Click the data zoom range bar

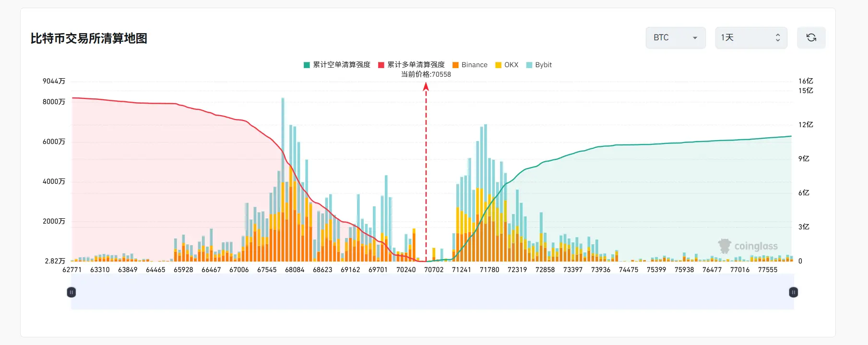click(432, 292)
